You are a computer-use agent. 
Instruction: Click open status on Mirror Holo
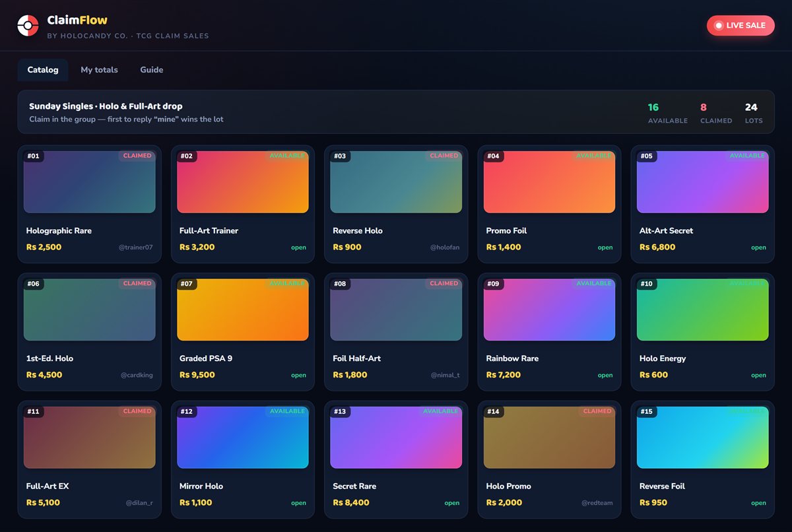299,503
